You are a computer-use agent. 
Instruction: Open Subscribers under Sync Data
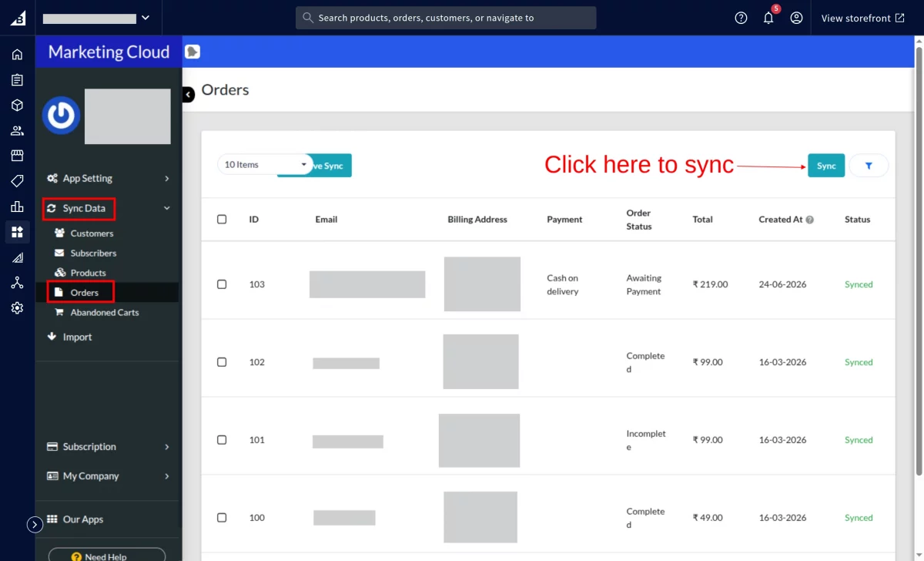click(x=93, y=254)
